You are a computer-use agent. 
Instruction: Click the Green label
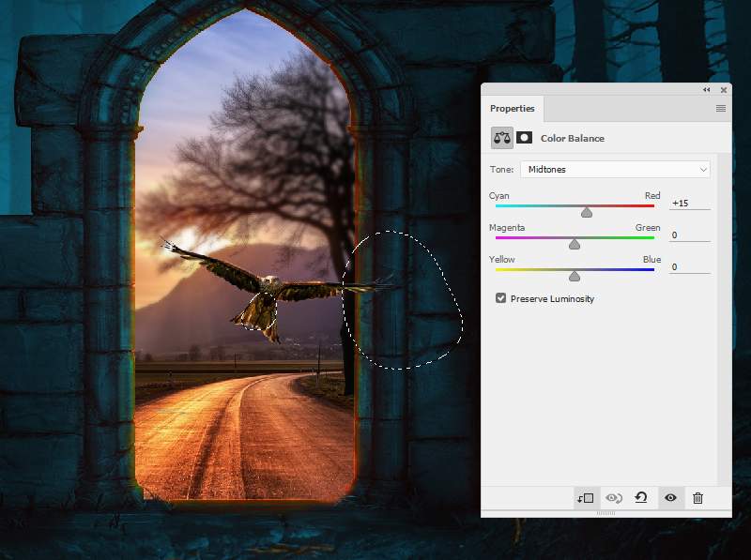coord(648,228)
